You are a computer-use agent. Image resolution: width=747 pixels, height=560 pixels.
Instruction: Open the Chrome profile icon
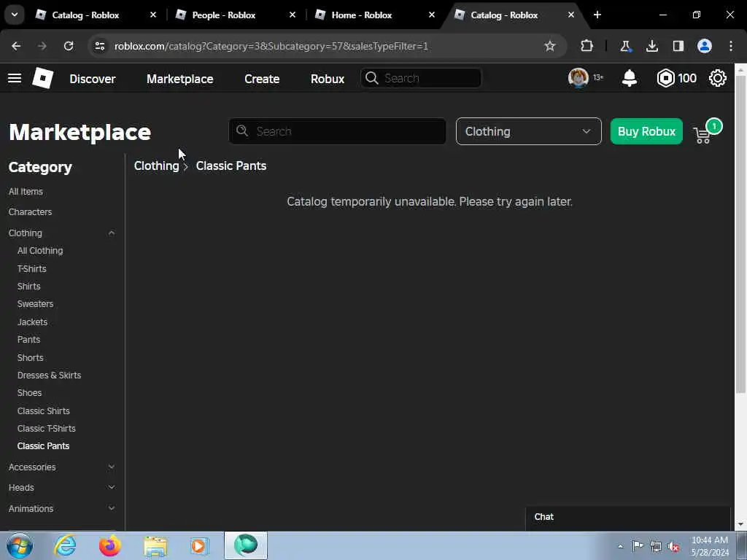(x=705, y=46)
